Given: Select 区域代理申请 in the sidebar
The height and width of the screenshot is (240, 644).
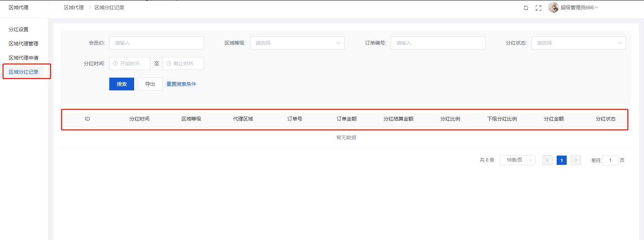Looking at the screenshot, I should tap(23, 58).
